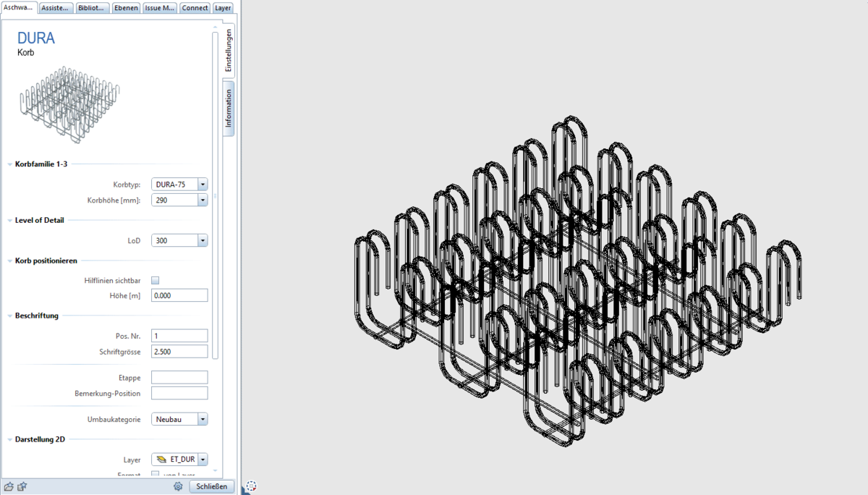Open the Layer dropdown ET_DUR
Screen dimensions: 868x495
click(x=179, y=460)
